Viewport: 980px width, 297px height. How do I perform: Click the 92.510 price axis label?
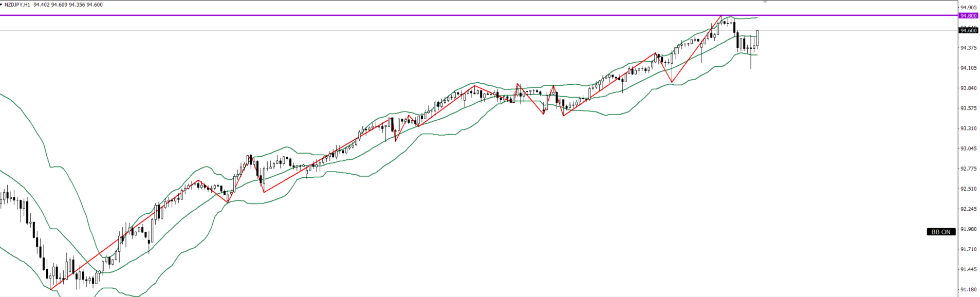968,189
